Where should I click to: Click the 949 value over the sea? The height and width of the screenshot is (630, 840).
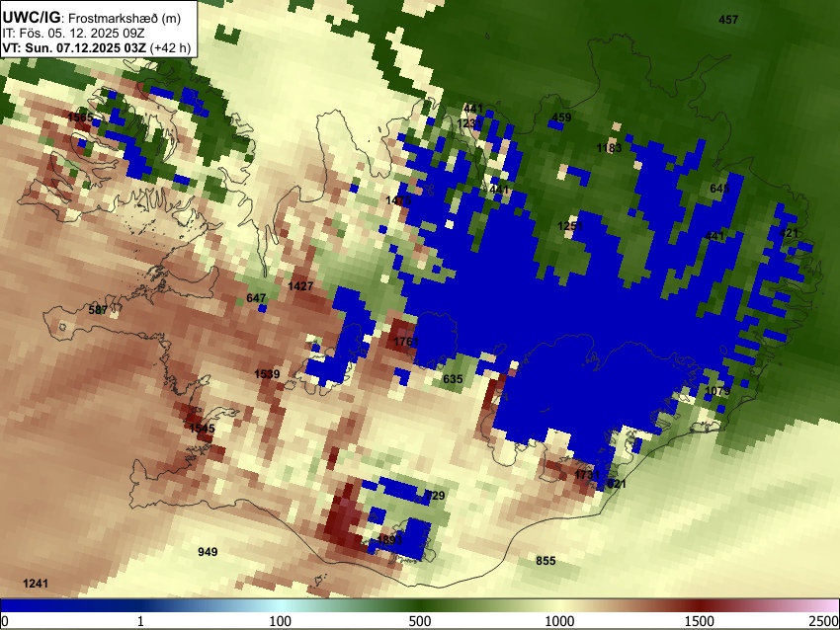pos(208,552)
